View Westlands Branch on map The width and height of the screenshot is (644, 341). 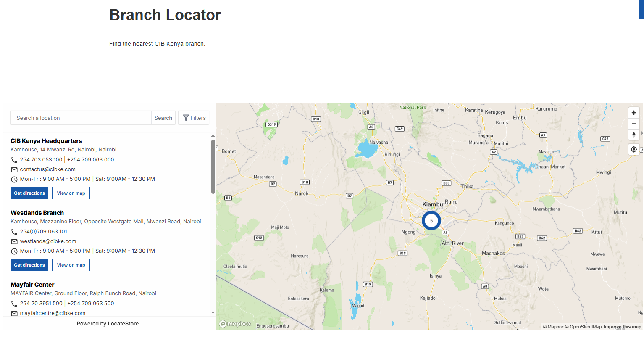coord(71,265)
